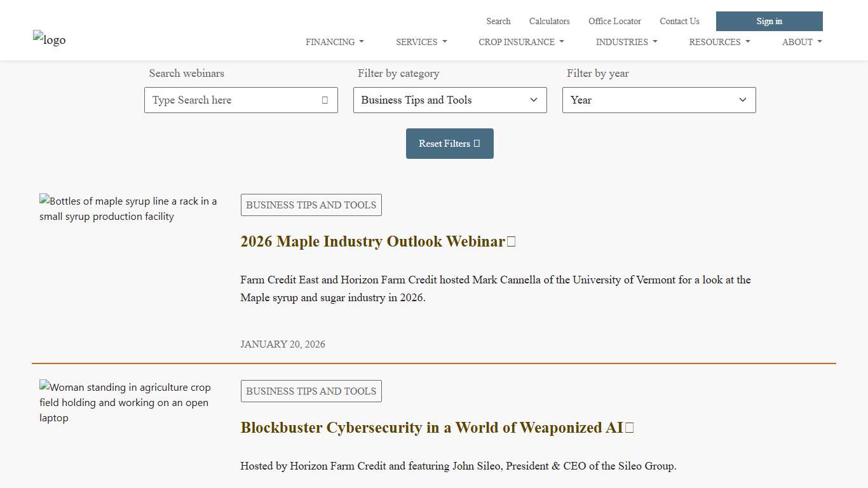The height and width of the screenshot is (488, 868).
Task: Click the external link icon beside the Cybersecurity webinar title
Action: coord(629,428)
